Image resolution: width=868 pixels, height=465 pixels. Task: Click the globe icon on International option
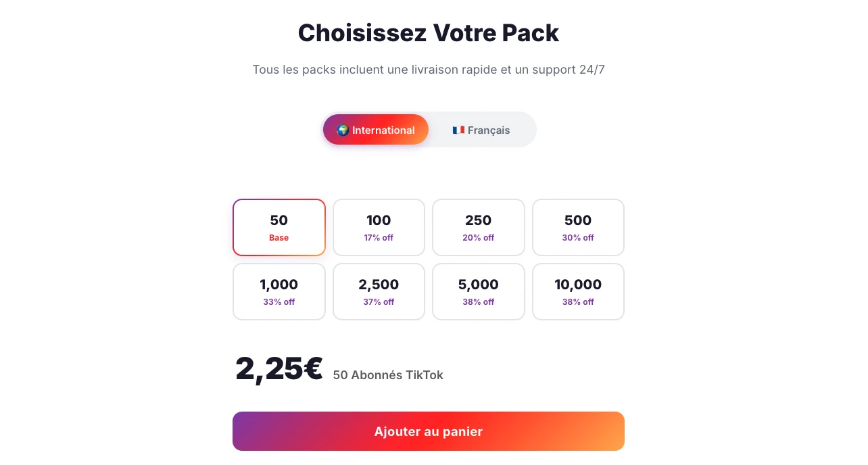343,130
